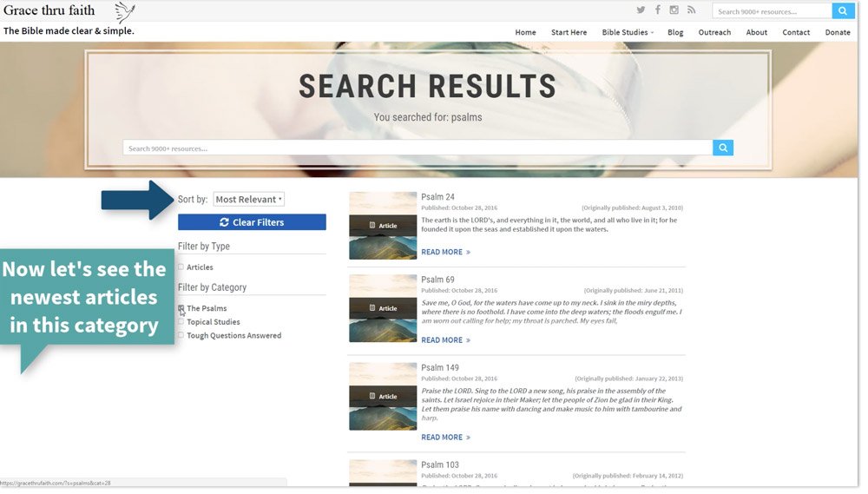Click the Grace thru faith site title
This screenshot has width=868, height=494.
(x=49, y=10)
